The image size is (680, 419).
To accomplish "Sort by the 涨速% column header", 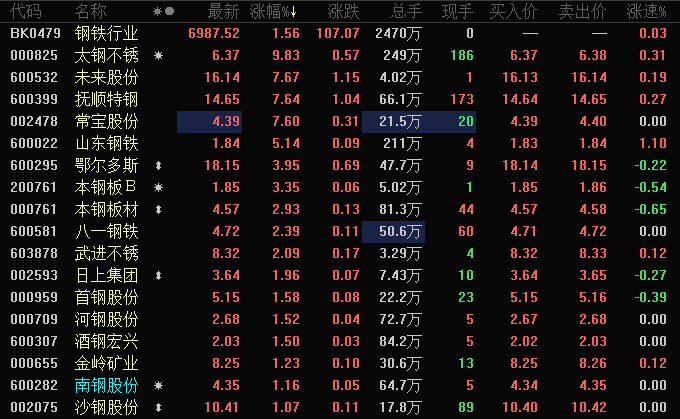I will 647,12.
